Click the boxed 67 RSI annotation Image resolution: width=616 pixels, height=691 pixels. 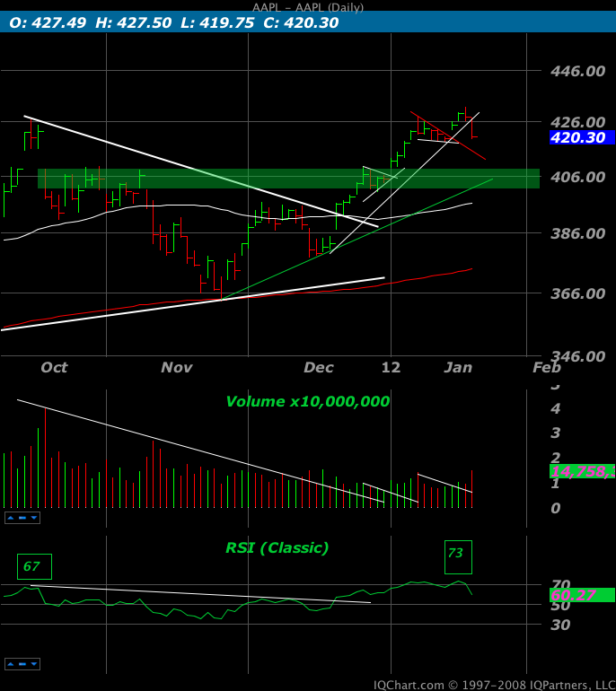point(34,566)
